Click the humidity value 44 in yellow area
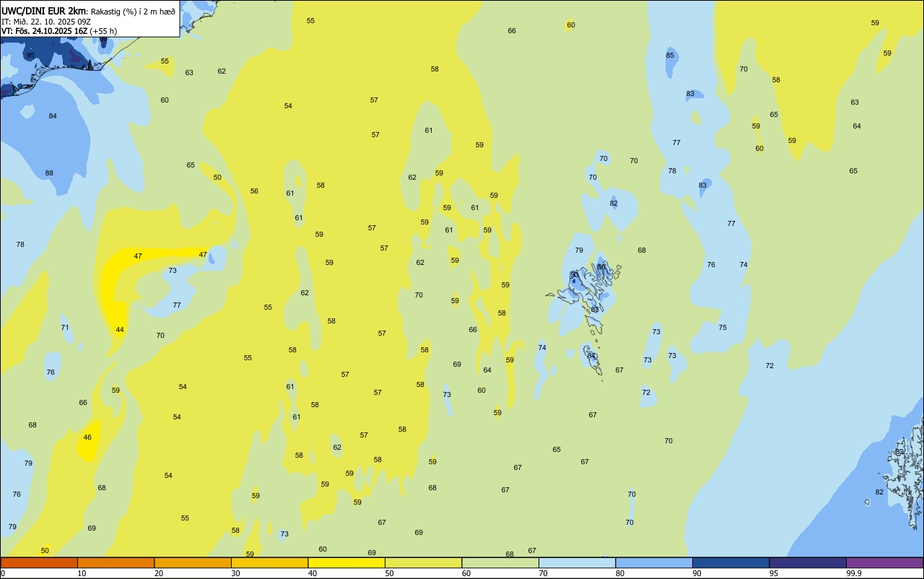The image size is (924, 579). click(x=120, y=330)
